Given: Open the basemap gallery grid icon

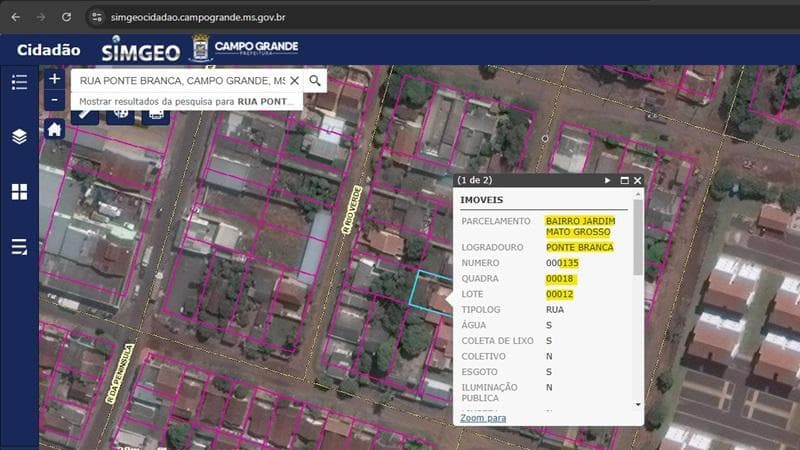Looking at the screenshot, I should click(x=19, y=192).
